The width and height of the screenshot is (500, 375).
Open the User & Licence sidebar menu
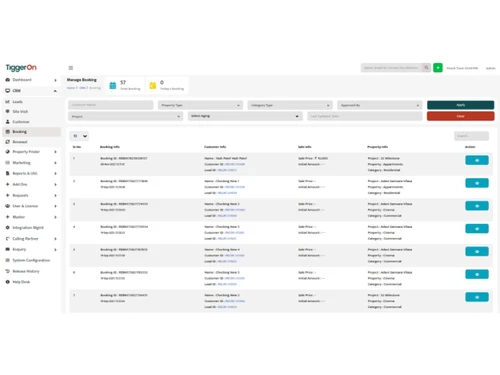(x=32, y=206)
